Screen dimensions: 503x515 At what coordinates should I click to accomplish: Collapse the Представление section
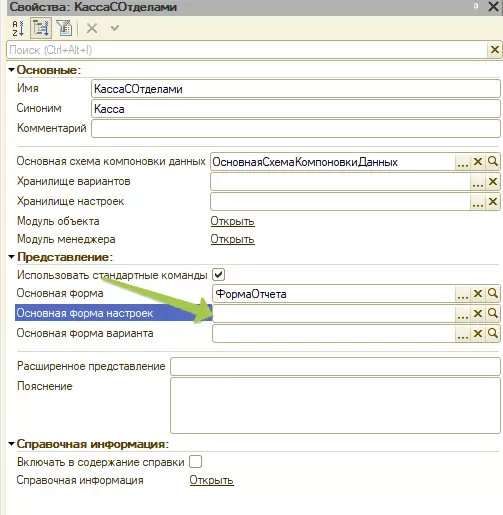tap(12, 257)
